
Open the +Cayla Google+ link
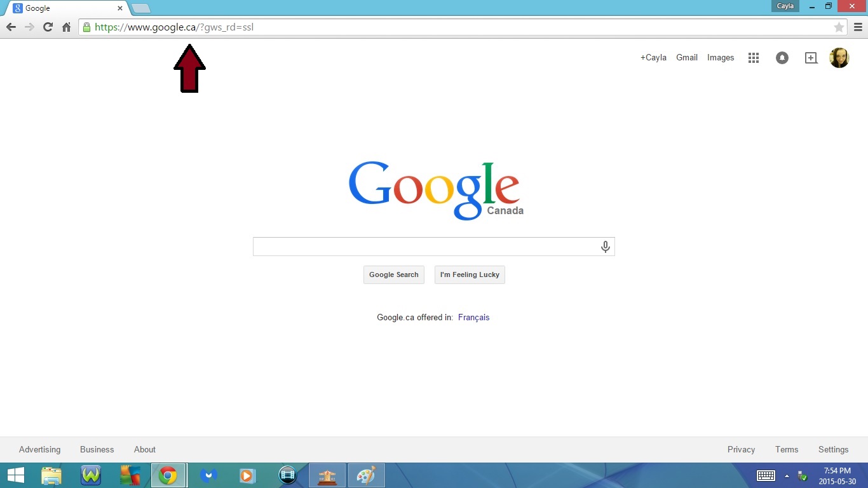click(x=653, y=57)
